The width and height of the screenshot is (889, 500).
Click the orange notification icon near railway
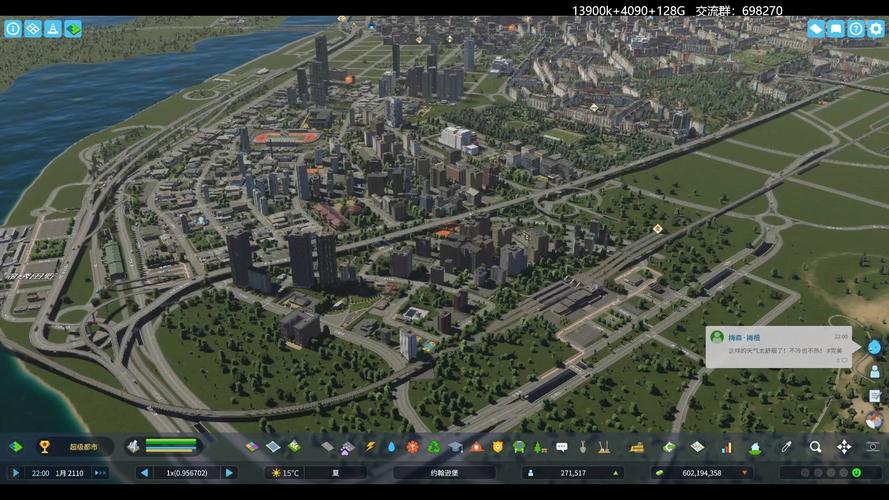(x=658, y=229)
